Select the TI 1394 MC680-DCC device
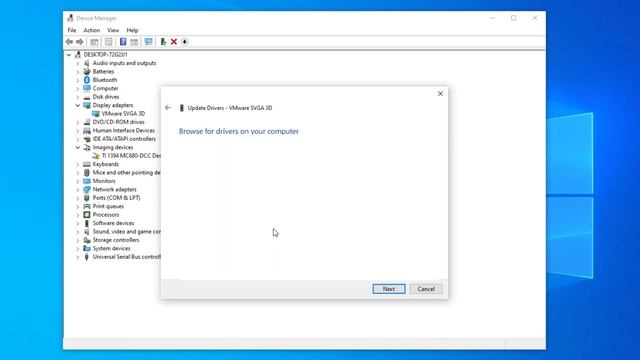 [x=131, y=156]
